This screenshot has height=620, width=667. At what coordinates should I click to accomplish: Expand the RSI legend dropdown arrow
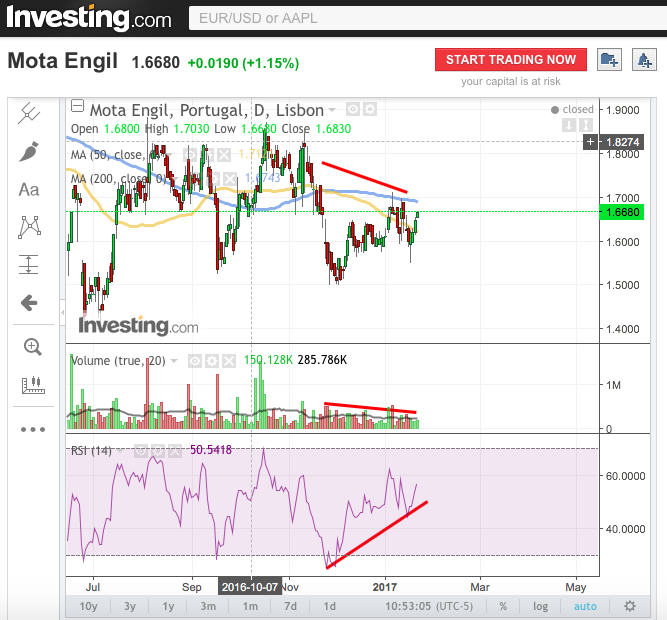point(121,450)
